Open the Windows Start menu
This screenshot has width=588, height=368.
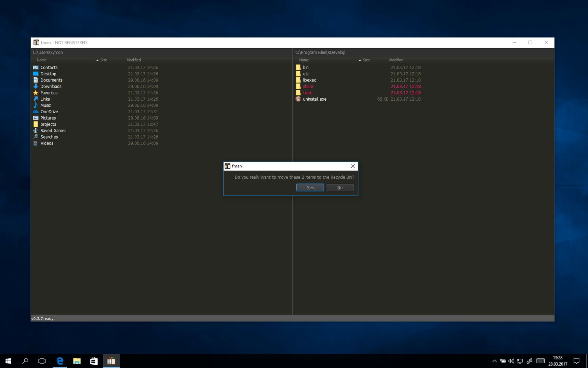tap(8, 361)
